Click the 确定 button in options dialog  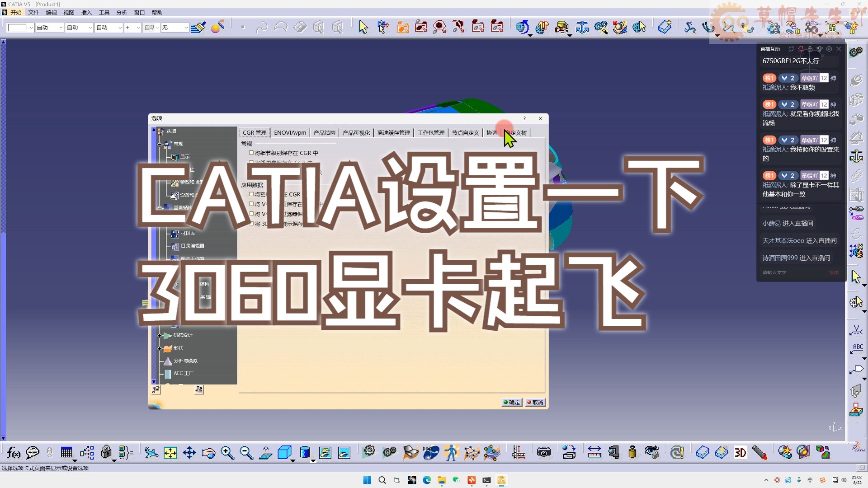(x=512, y=402)
